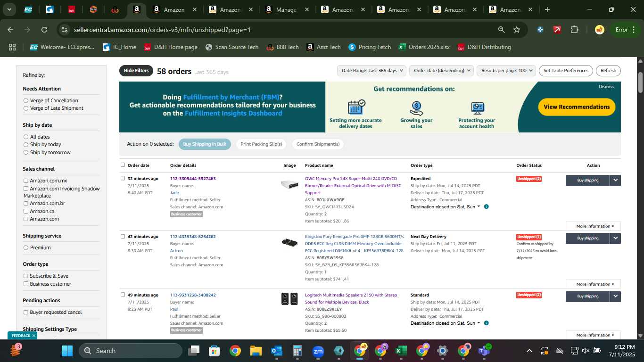Open Microsoft Teams from the taskbar

point(484,351)
